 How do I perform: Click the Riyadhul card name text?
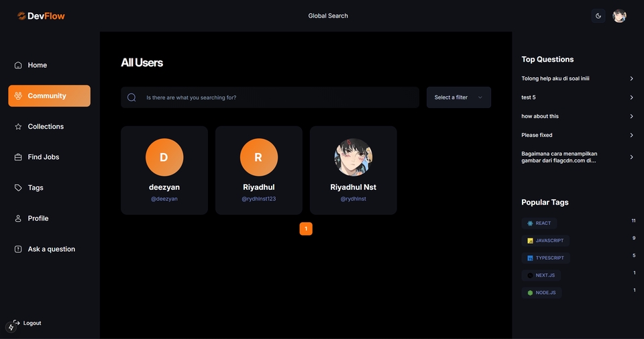coord(259,187)
